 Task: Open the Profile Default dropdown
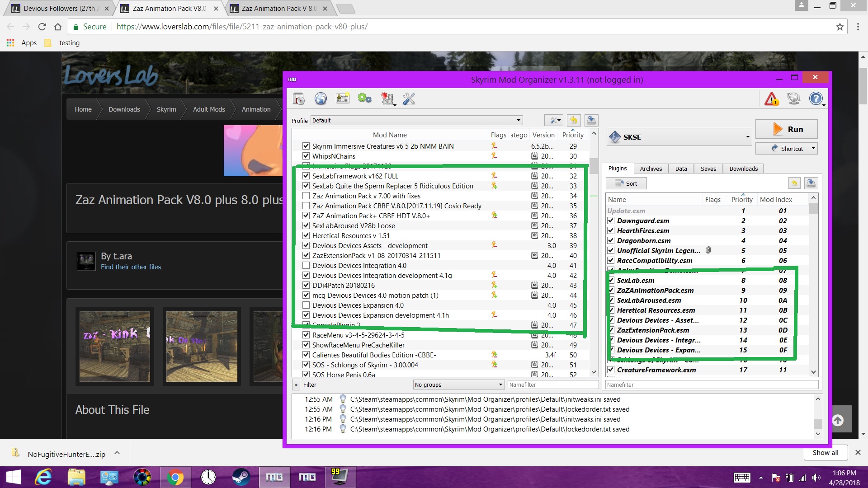pyautogui.click(x=416, y=121)
